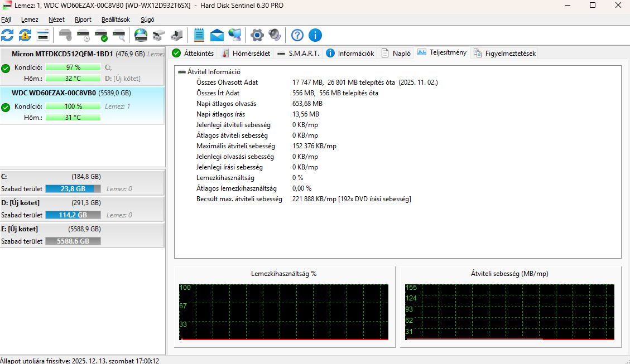Click the E: free space 5588,6 GB bar
The width and height of the screenshot is (630, 364).
click(73, 241)
